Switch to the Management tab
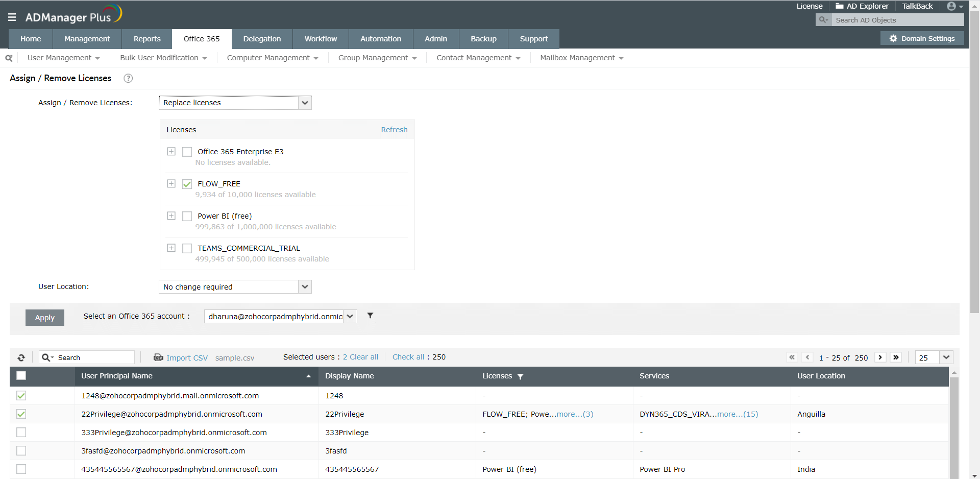 (87, 39)
